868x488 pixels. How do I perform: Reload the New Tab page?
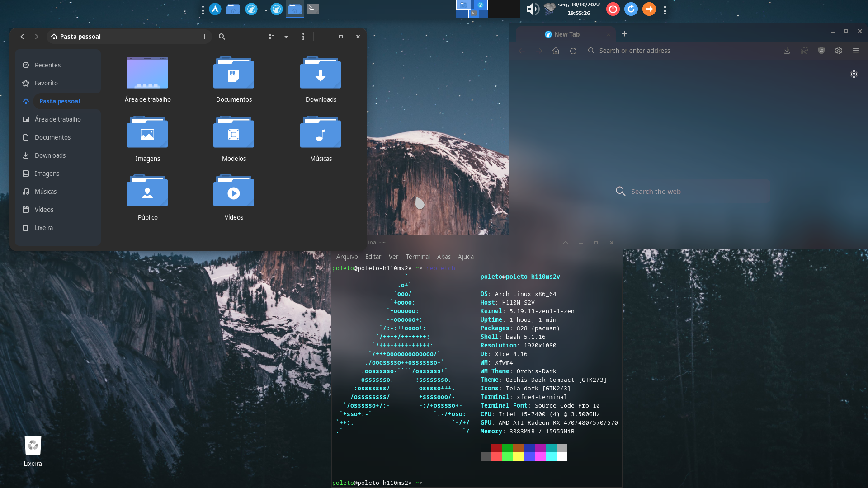coord(573,51)
